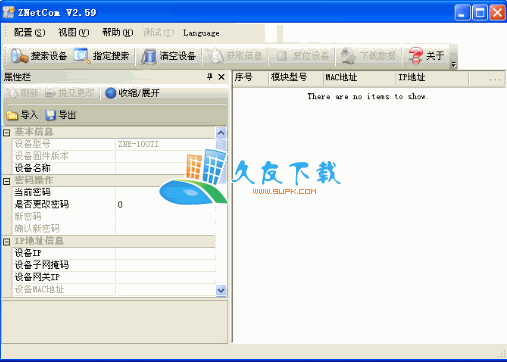Image resolution: width=507 pixels, height=362 pixels.
Task: Open the Language menu
Action: click(201, 33)
